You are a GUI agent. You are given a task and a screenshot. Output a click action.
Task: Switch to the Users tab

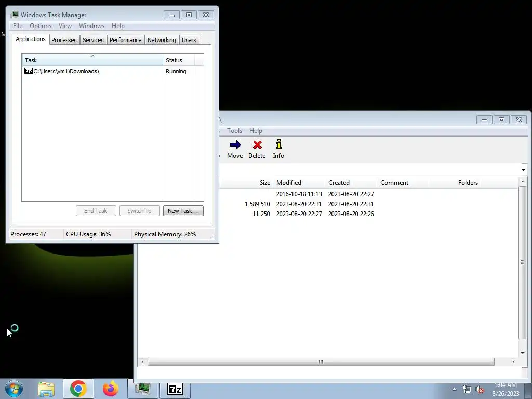[189, 40]
